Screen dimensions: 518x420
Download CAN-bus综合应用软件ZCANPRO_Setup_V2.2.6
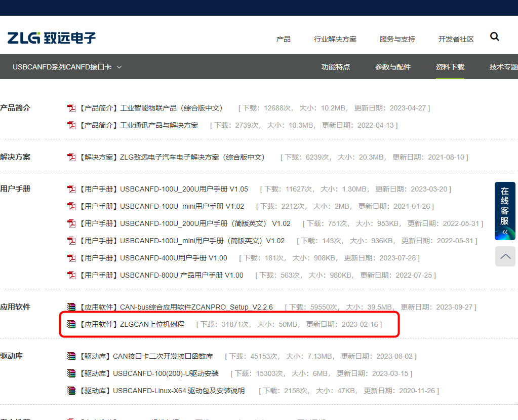coord(176,307)
